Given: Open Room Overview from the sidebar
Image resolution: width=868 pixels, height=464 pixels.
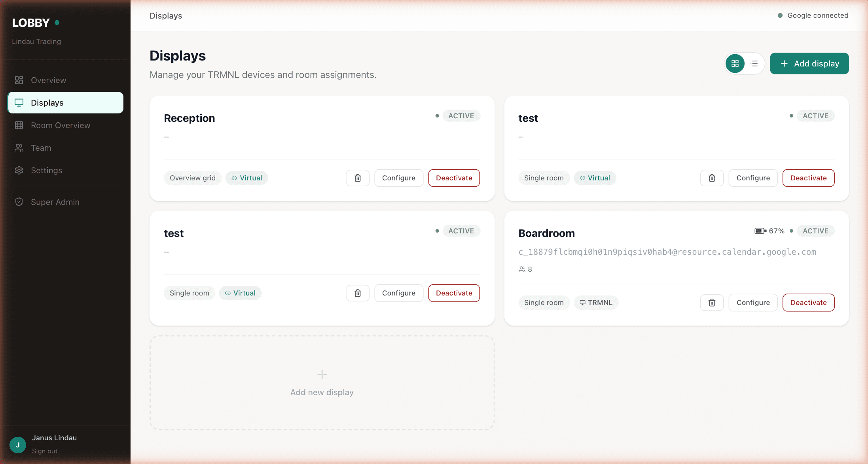Looking at the screenshot, I should (x=61, y=125).
